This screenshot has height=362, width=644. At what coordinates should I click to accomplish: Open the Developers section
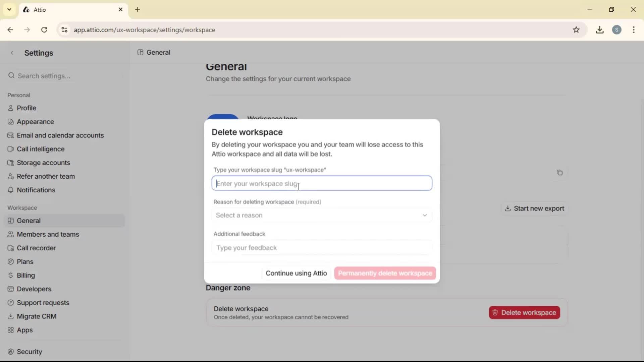tap(34, 289)
